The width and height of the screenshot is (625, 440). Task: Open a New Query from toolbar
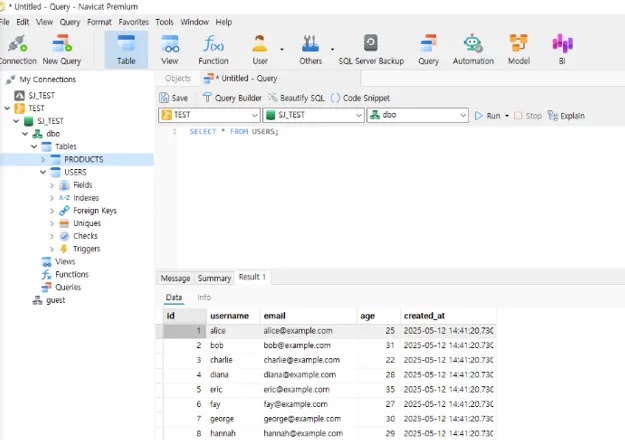click(x=62, y=50)
